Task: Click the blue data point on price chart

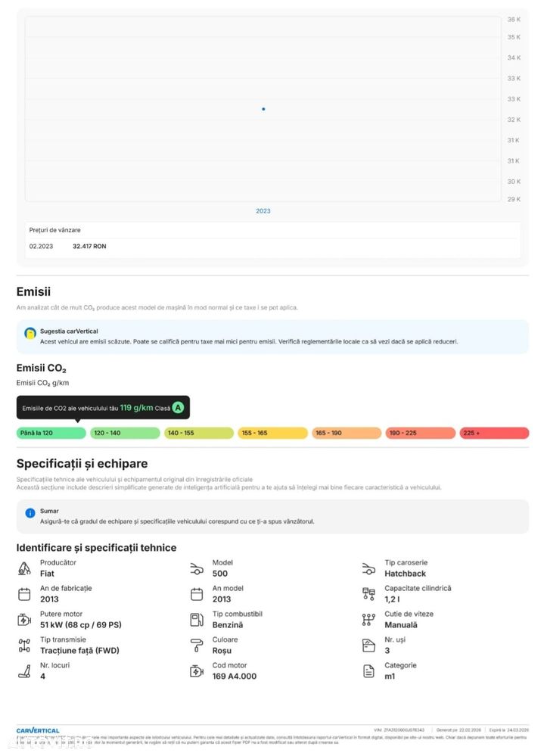Action: 263,109
